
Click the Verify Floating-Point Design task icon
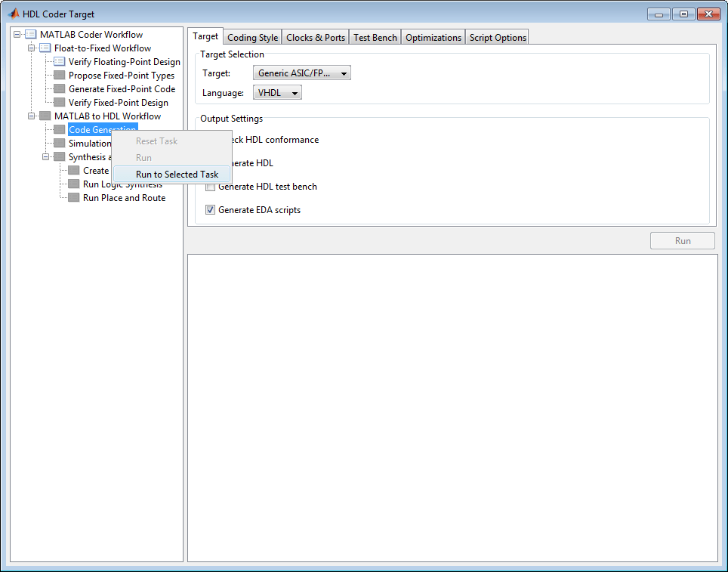pyautogui.click(x=60, y=61)
